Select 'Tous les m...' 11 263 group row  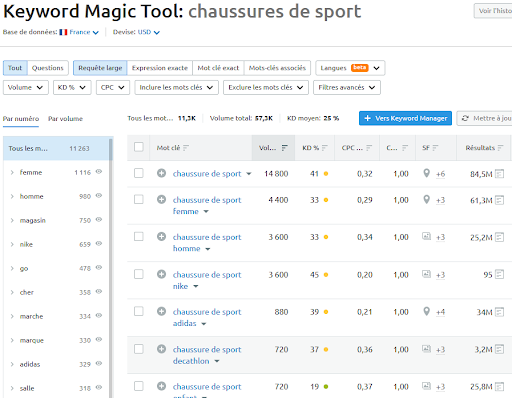point(56,148)
